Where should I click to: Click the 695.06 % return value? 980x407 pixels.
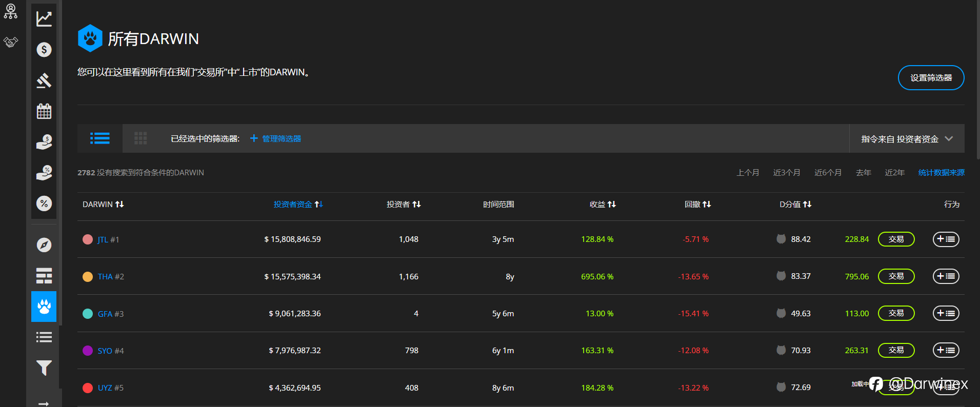click(x=597, y=276)
